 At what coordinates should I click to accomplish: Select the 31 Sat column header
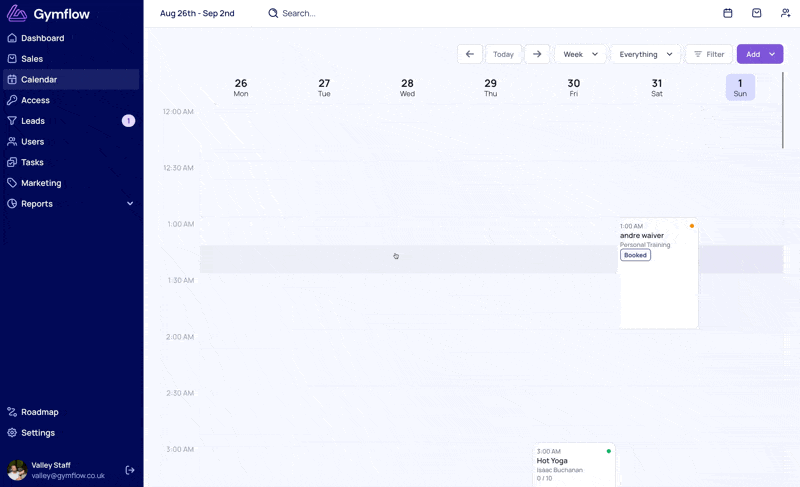coord(657,87)
